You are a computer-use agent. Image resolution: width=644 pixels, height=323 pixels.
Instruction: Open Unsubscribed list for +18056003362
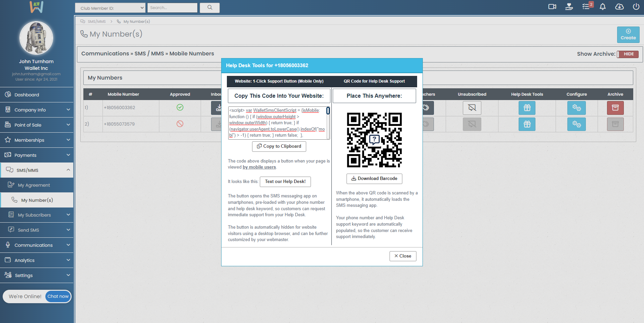(x=472, y=108)
